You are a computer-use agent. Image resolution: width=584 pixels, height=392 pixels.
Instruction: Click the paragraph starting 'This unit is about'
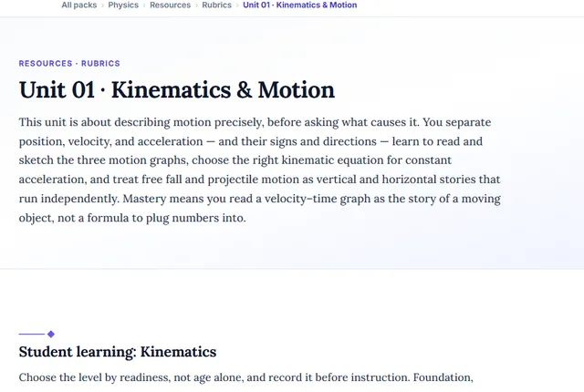pyautogui.click(x=260, y=170)
